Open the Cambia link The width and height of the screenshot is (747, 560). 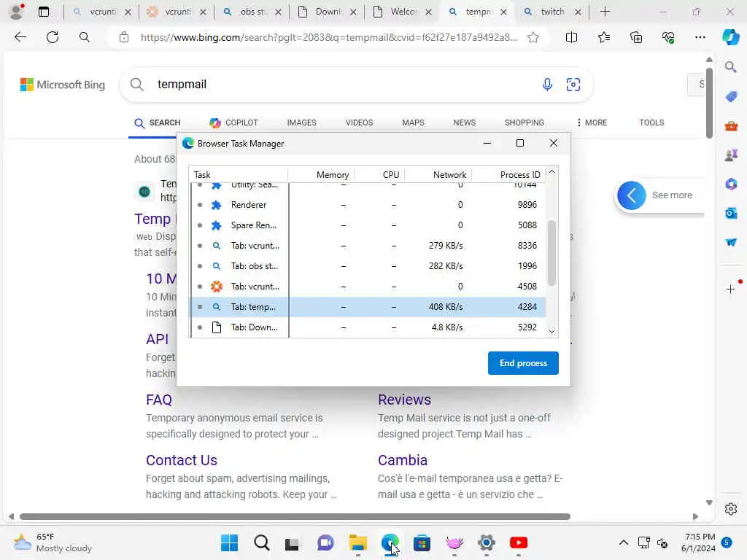click(x=403, y=460)
